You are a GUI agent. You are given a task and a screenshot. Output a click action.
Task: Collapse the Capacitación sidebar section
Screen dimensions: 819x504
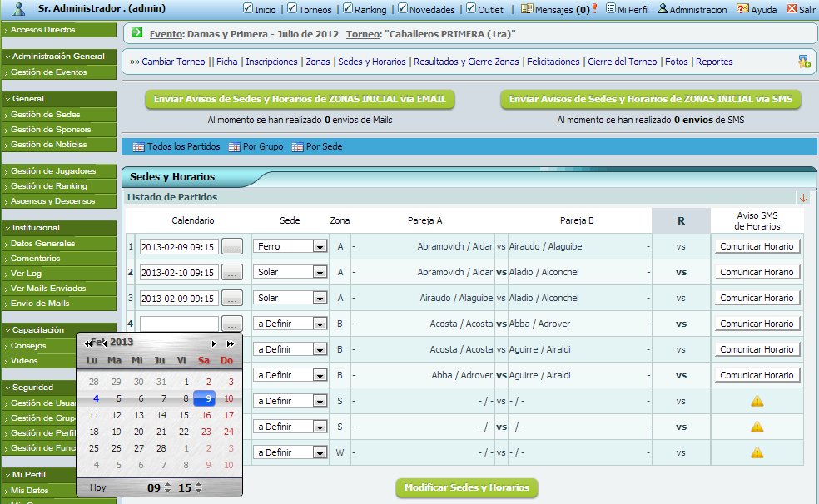pos(7,330)
